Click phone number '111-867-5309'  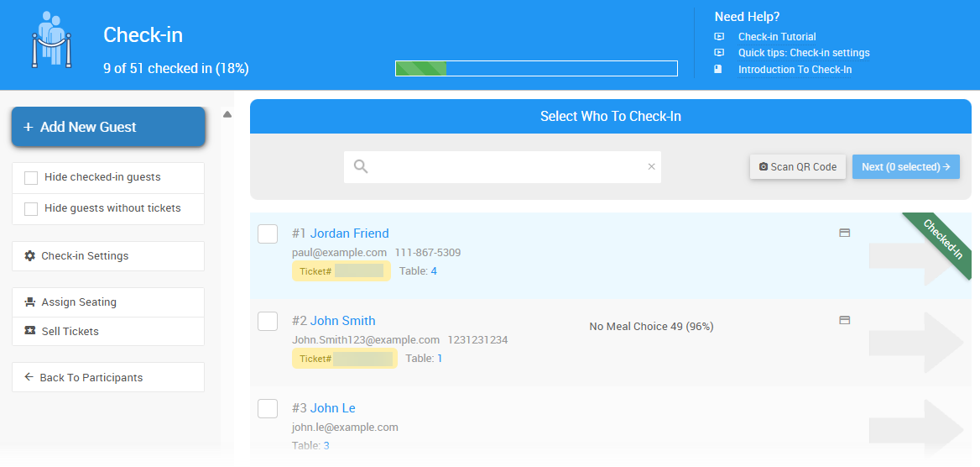pos(428,253)
